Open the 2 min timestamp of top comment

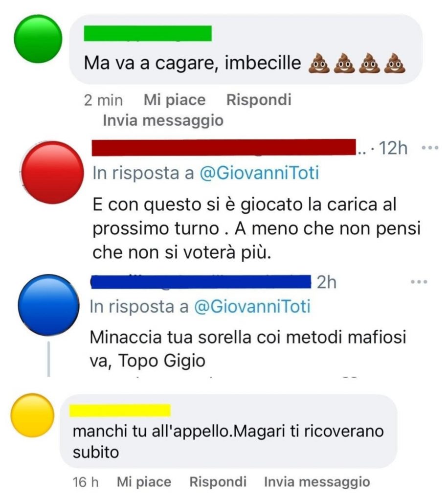[x=103, y=100]
